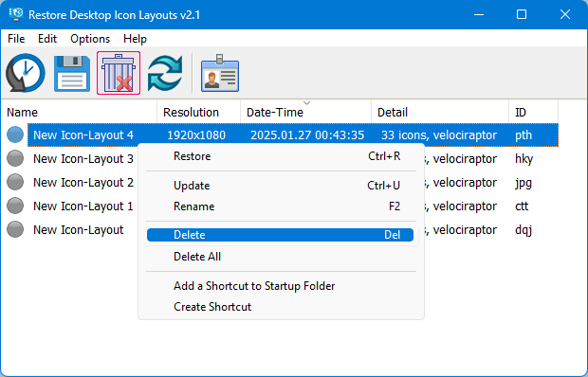
Task: Click the blue status circle of Layout 4
Action: (15, 135)
